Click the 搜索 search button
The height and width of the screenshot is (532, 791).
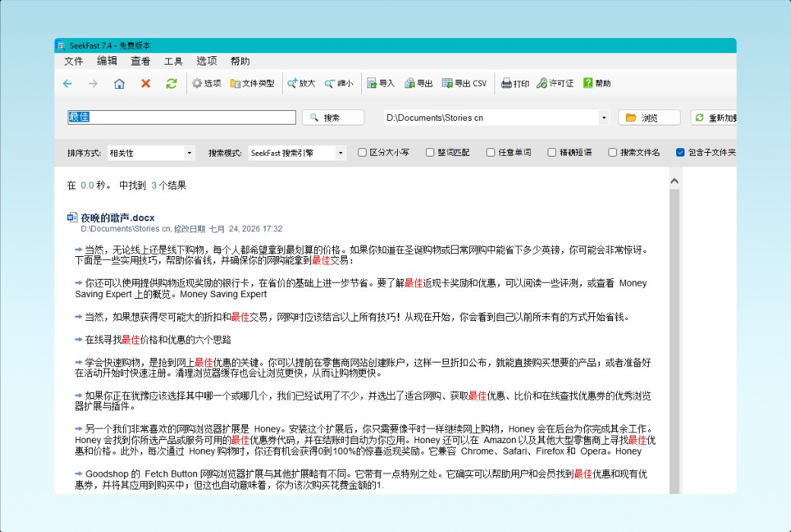(333, 118)
